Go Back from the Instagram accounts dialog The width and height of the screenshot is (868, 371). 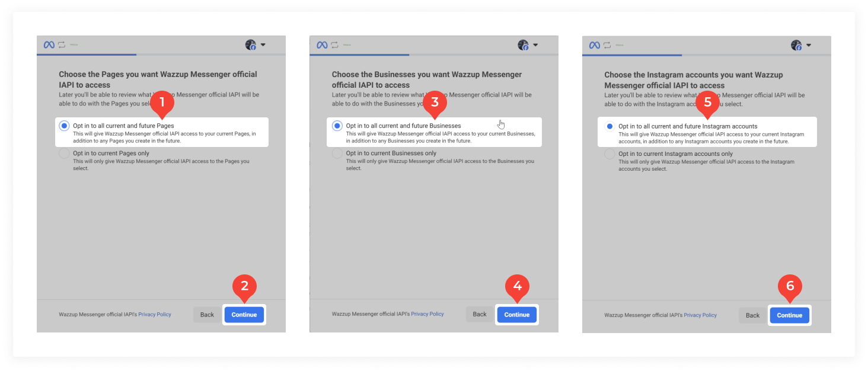(x=752, y=315)
